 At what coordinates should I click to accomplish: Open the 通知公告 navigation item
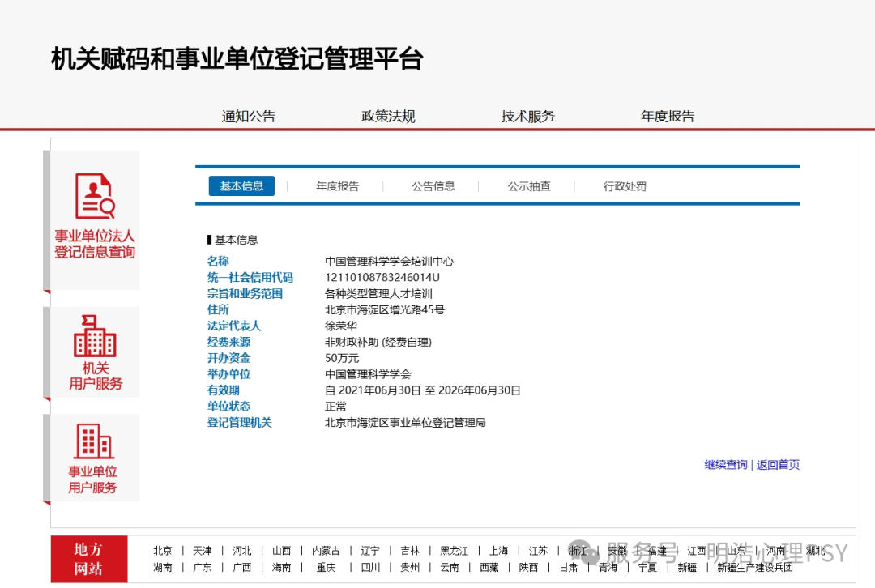tap(249, 116)
